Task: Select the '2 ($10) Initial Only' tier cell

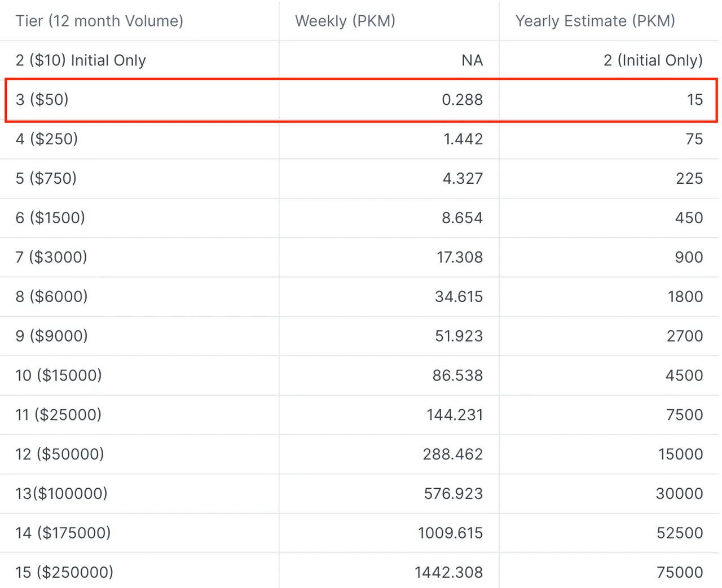Action: (x=81, y=60)
